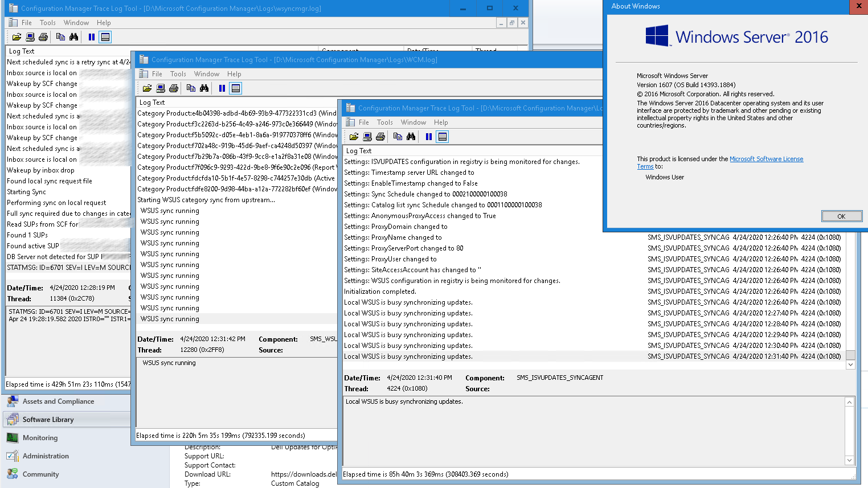Open Window menu in SYNCAGENT log window

tap(413, 122)
